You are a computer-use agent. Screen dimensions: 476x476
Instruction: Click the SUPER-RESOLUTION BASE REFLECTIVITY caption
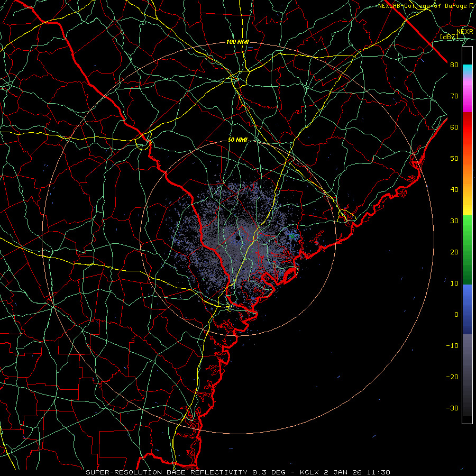pos(167,472)
